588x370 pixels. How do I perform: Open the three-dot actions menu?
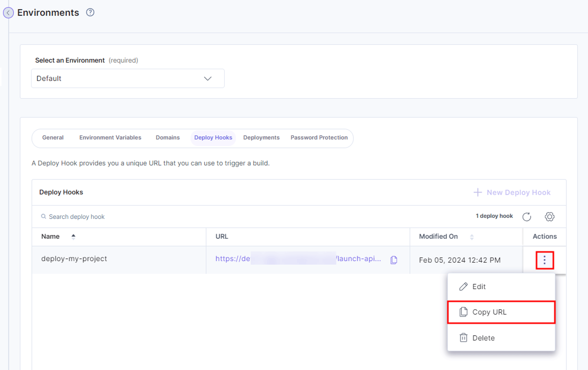pos(545,260)
